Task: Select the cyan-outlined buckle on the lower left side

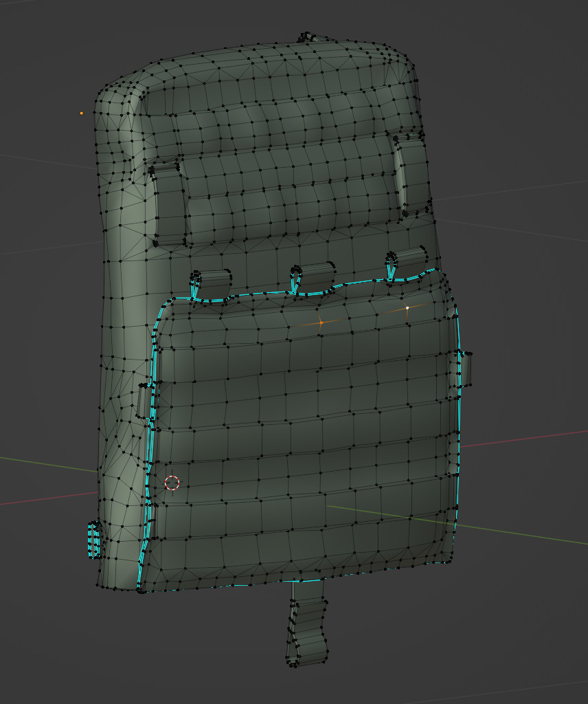Action: pos(94,540)
